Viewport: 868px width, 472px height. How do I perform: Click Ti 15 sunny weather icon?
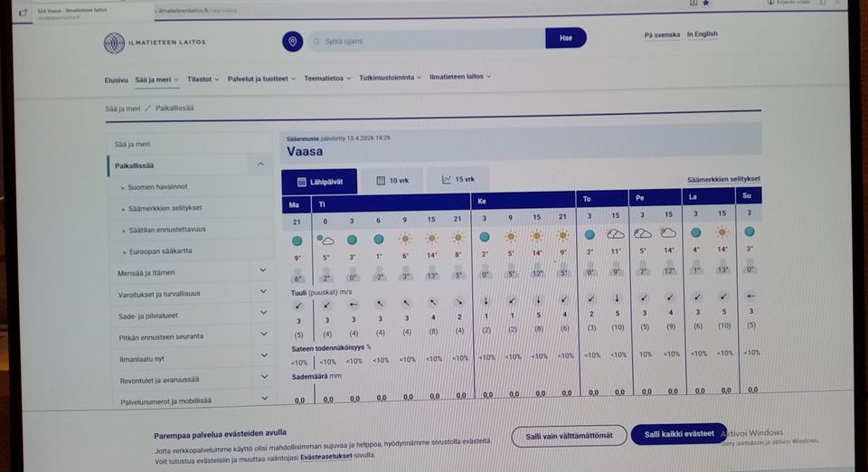click(432, 238)
